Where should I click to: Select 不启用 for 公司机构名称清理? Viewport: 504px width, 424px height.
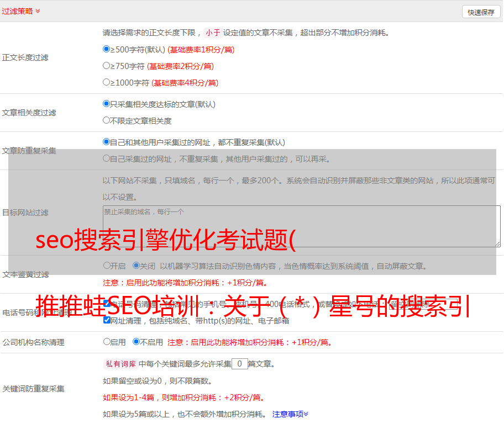tap(136, 341)
